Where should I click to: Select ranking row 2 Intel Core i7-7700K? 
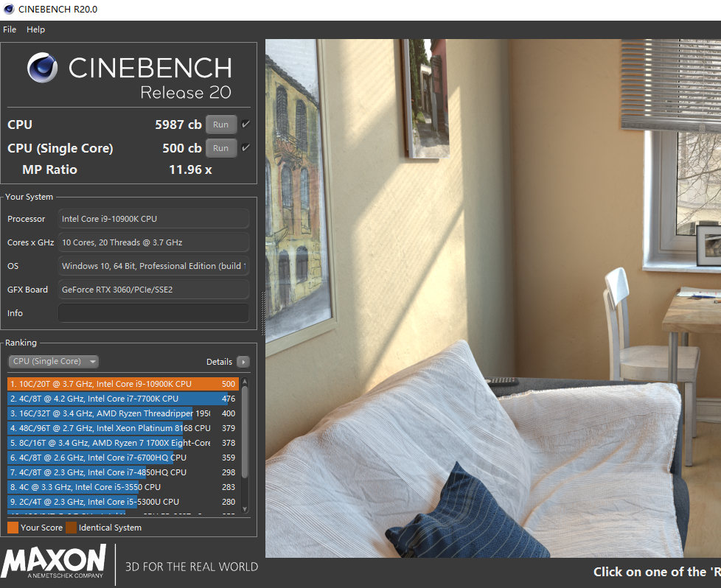click(123, 399)
